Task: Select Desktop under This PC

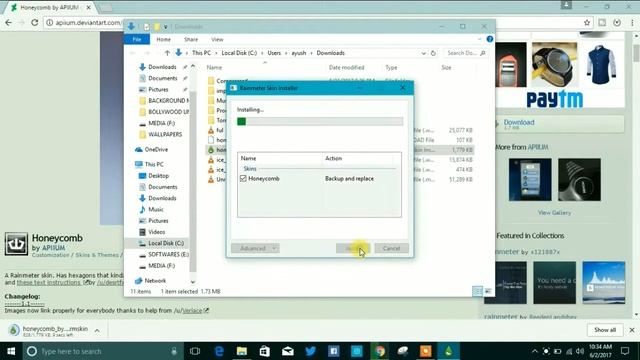Action: (158, 176)
